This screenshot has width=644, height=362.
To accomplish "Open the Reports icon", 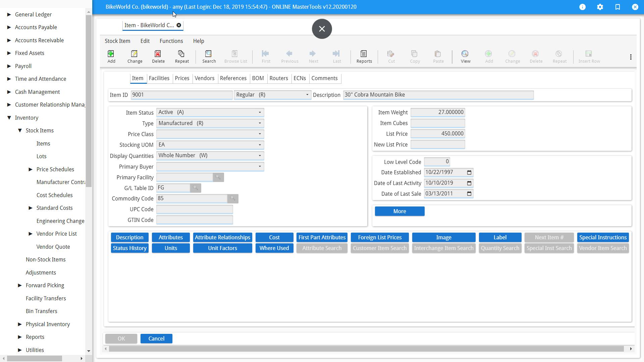I will pyautogui.click(x=364, y=56).
